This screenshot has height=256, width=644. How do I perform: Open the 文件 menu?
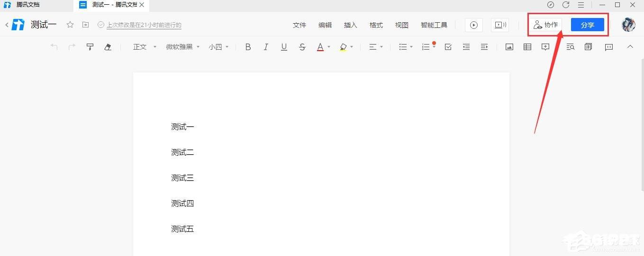[299, 25]
